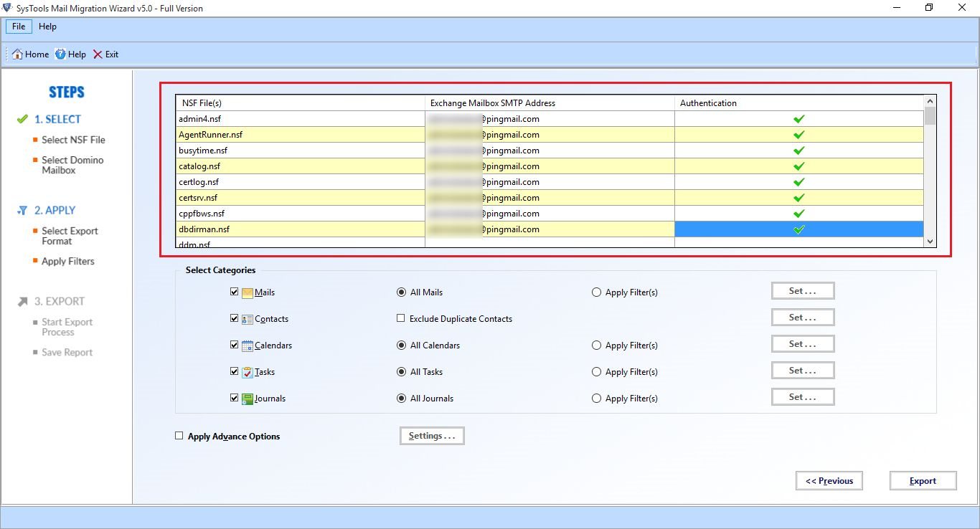980x529 pixels.
Task: Click the Home toolbar icon
Action: (x=17, y=54)
